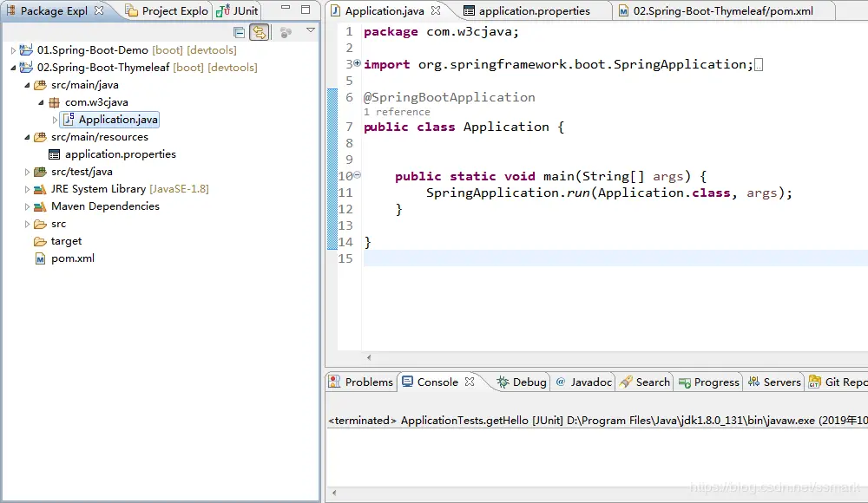The width and height of the screenshot is (868, 503).
Task: Open the Servers view tab
Action: 774,382
